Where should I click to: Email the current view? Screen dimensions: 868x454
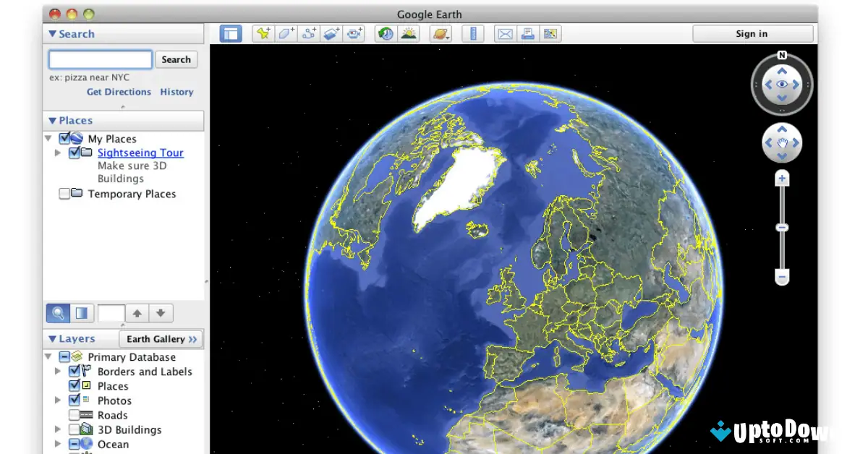click(504, 33)
